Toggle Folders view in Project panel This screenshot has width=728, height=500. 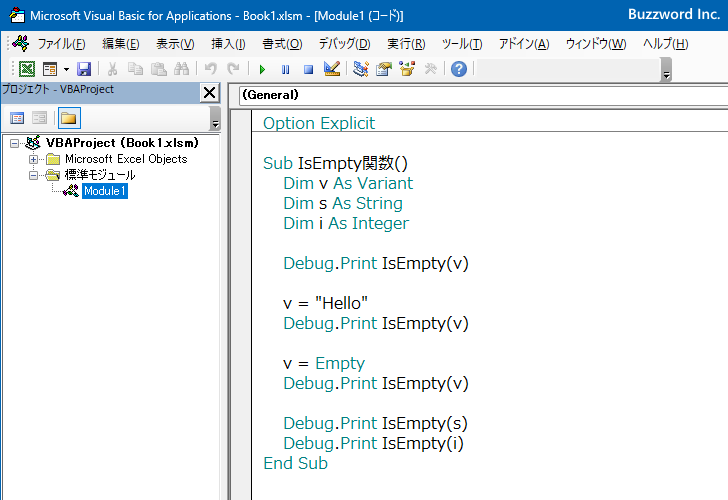[68, 118]
